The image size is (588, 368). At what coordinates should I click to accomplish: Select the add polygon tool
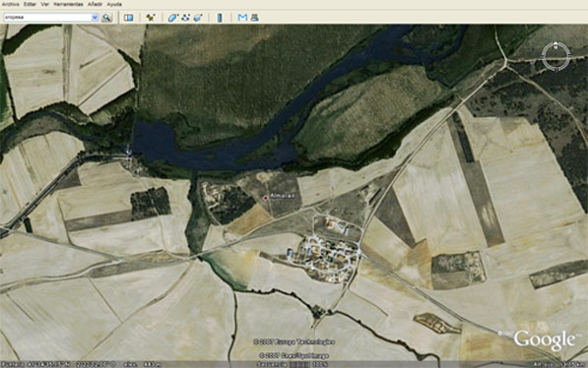pos(172,18)
